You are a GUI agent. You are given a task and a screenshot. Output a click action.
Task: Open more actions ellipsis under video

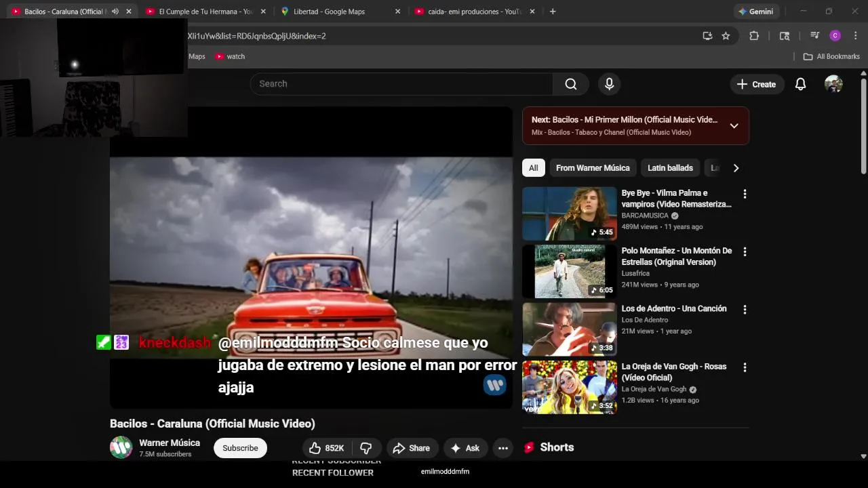(x=502, y=448)
